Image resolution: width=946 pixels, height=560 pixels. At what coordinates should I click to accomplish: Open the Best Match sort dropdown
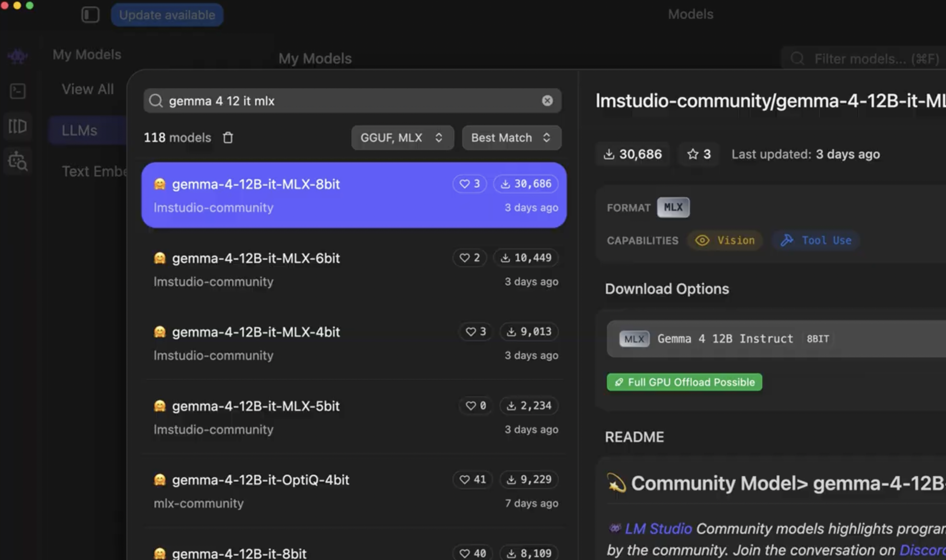pos(511,138)
